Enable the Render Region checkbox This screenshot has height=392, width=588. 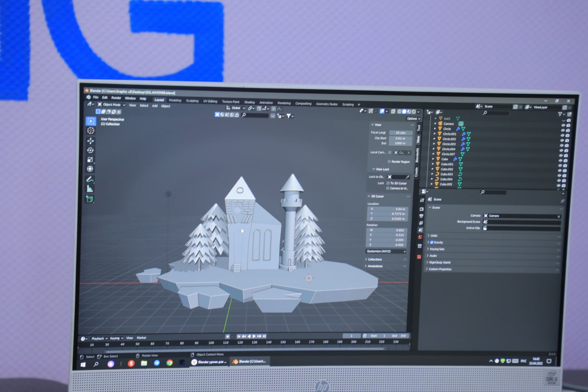[390, 162]
